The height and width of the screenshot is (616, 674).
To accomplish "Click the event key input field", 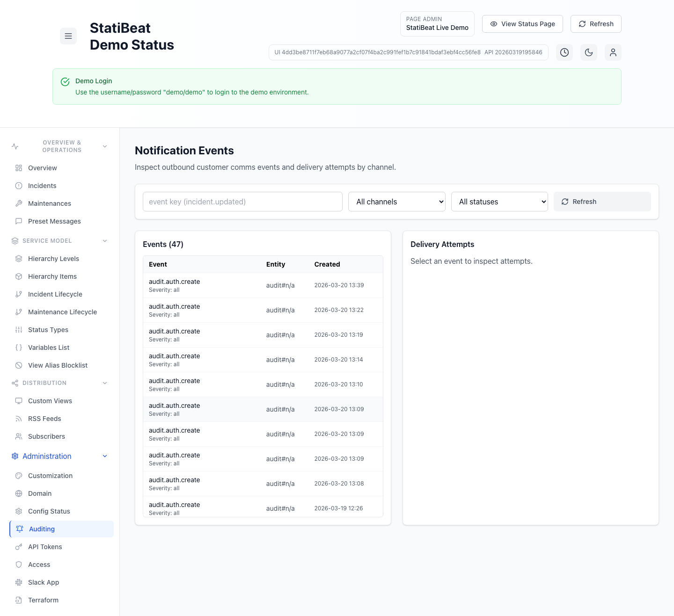I will tap(242, 202).
